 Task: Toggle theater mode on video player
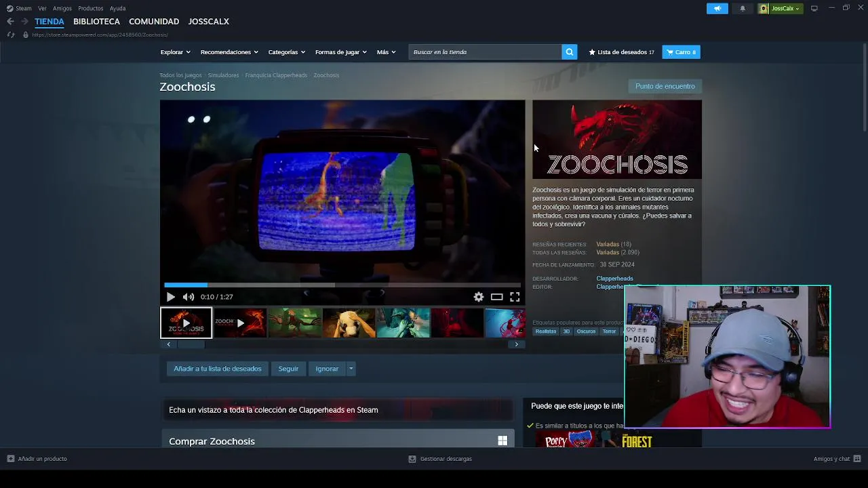(497, 297)
